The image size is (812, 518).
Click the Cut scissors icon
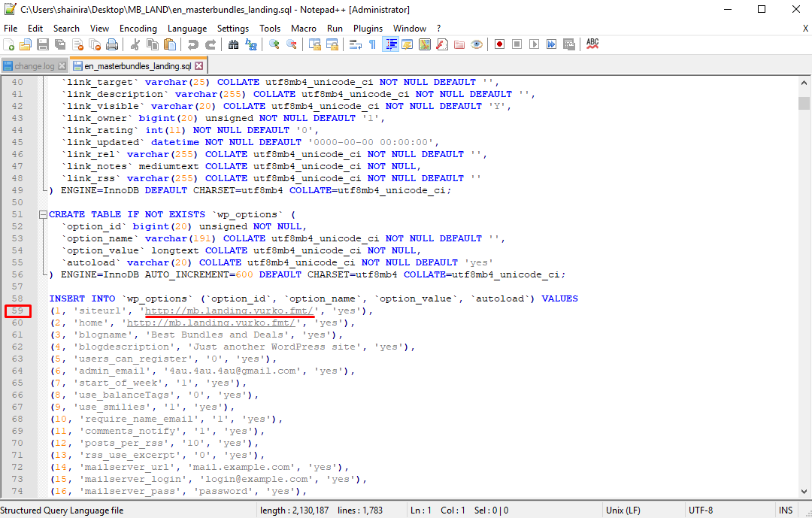[x=135, y=45]
